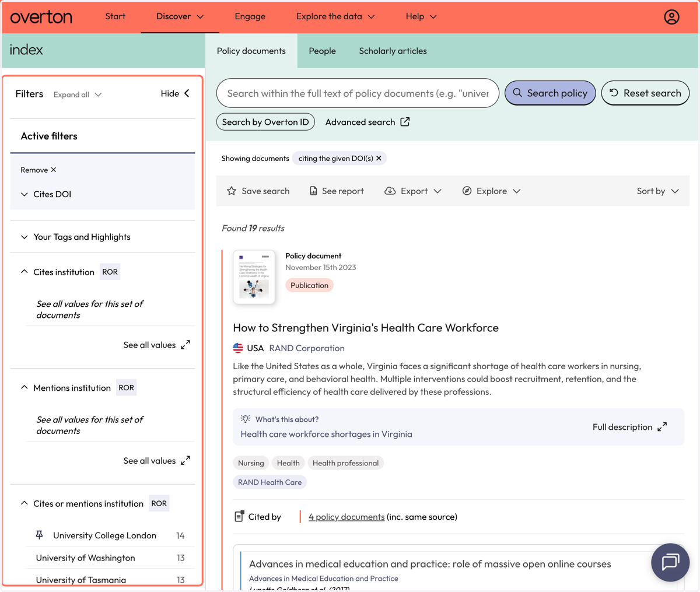Click the expand icon under Mentions institution

[x=185, y=461]
